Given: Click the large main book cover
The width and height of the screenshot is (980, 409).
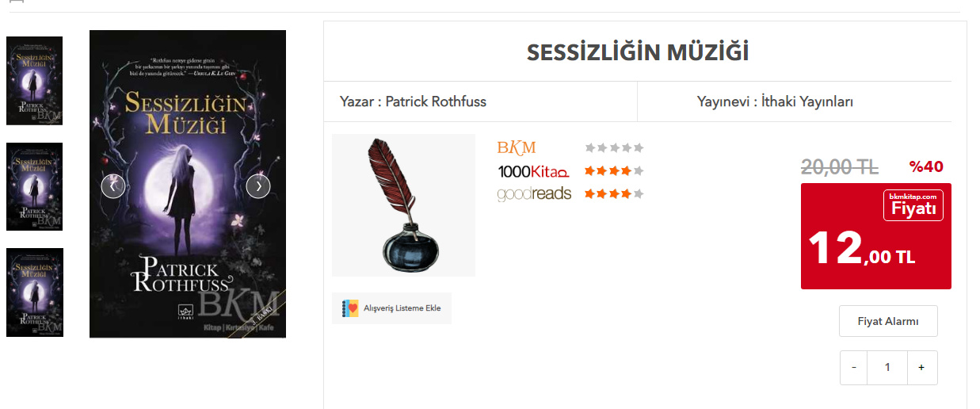Looking at the screenshot, I should point(188,184).
